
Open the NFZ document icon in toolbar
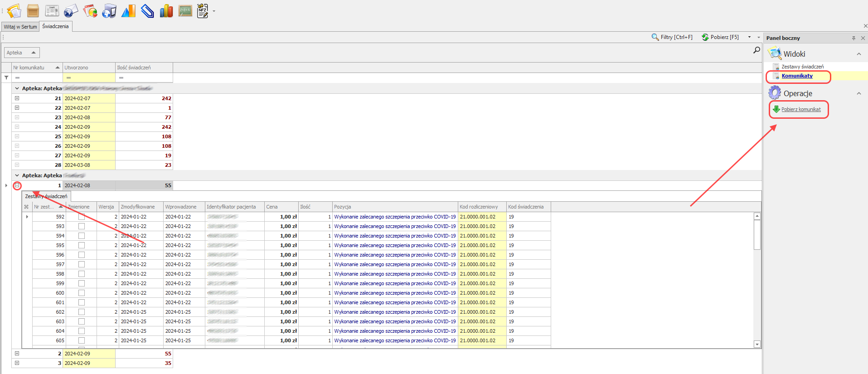pos(203,11)
